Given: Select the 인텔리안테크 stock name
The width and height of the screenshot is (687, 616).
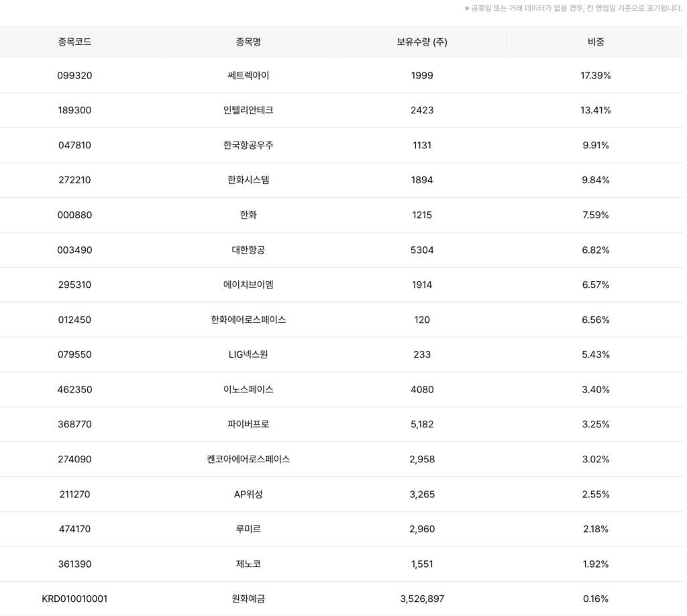Looking at the screenshot, I should coord(248,110).
